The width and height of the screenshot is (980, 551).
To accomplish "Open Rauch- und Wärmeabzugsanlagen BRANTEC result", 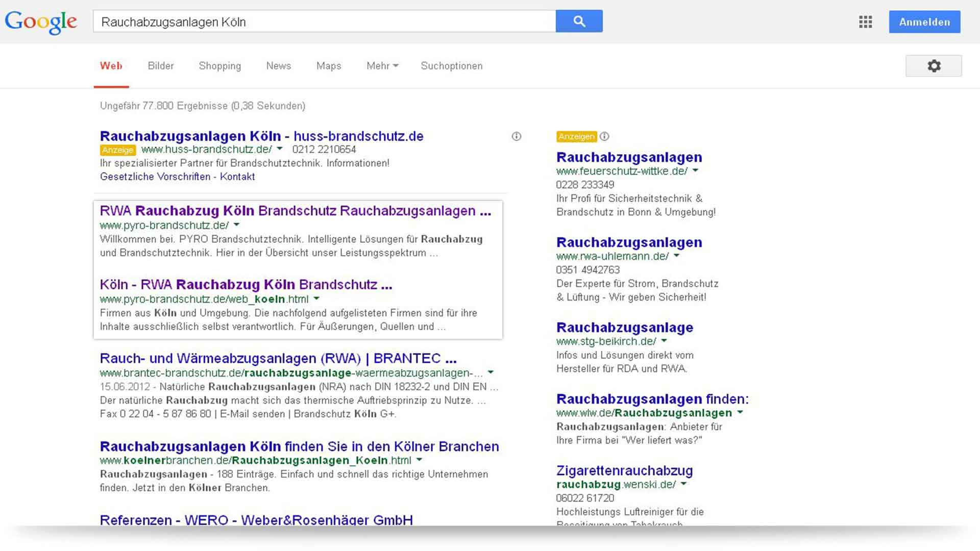I will click(x=278, y=358).
